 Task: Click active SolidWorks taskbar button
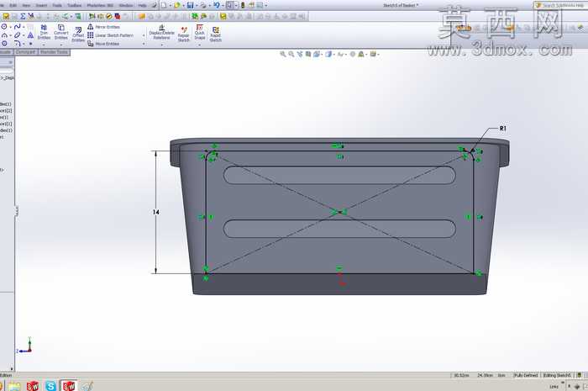pyautogui.click(x=69, y=385)
